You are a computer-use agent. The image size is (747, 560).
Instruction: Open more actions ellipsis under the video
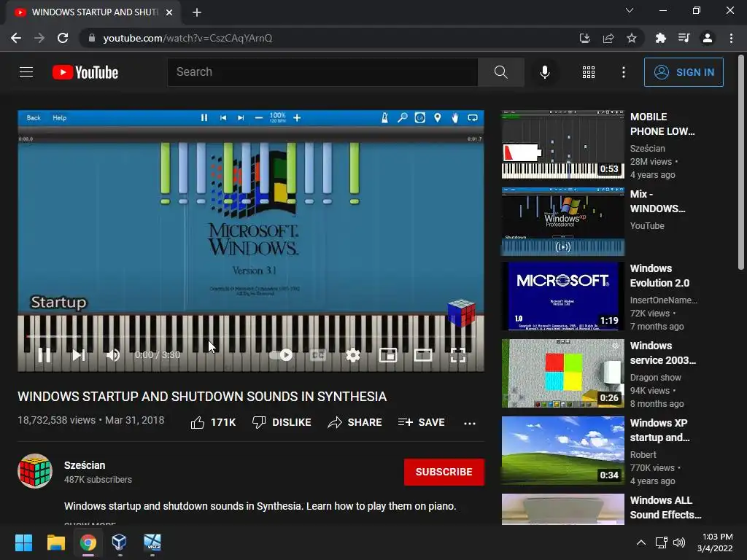point(470,423)
